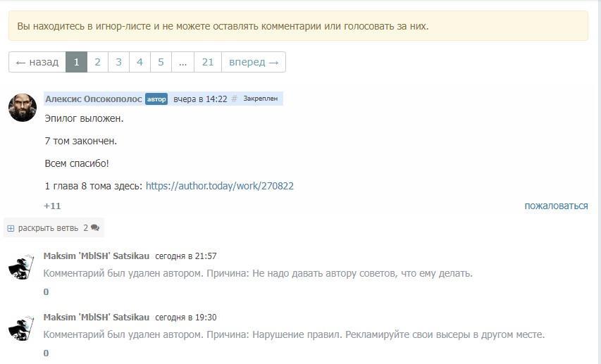Click the text Всем спасибо!
The height and width of the screenshot is (364, 601).
pos(77,163)
